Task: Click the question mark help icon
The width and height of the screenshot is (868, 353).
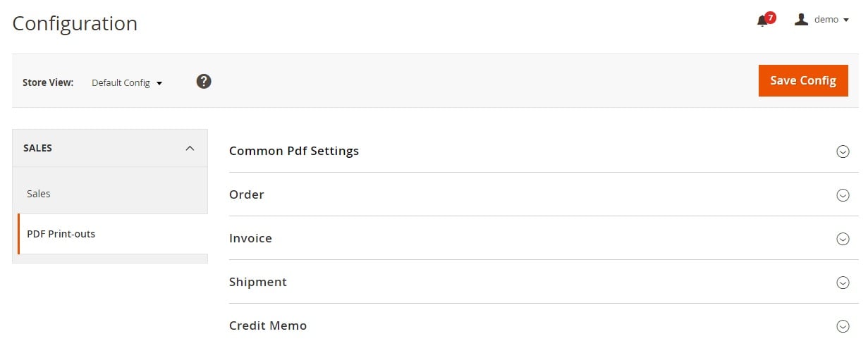Action: [x=204, y=81]
